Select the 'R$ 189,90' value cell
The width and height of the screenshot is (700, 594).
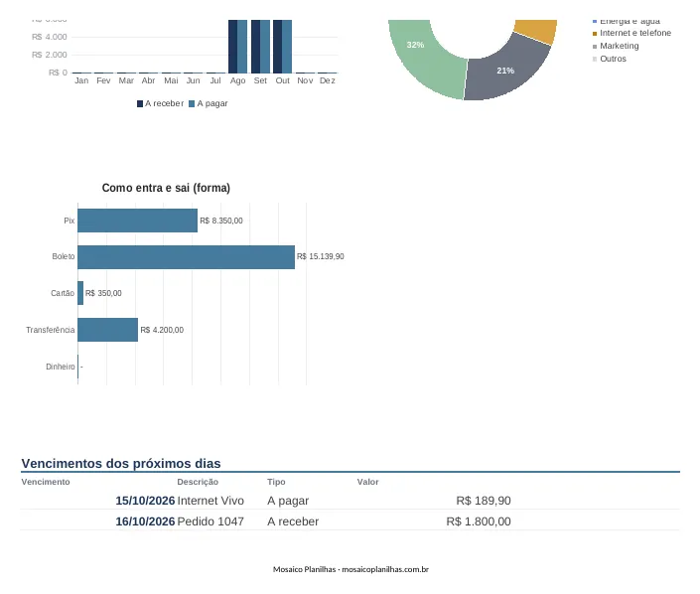484,501
